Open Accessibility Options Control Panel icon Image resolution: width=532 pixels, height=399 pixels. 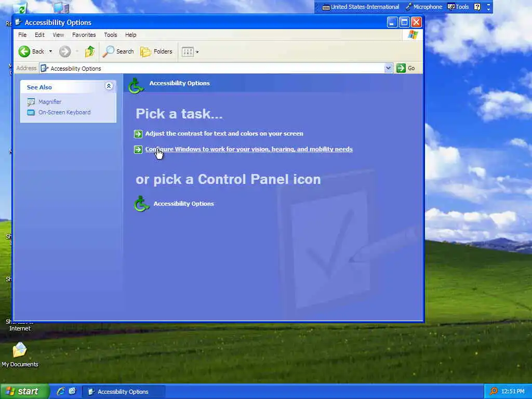(x=141, y=204)
